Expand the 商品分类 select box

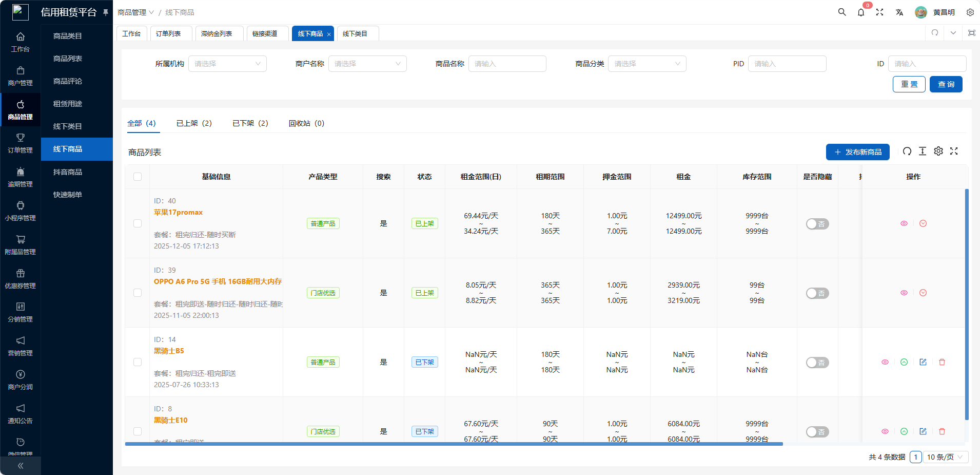point(646,64)
